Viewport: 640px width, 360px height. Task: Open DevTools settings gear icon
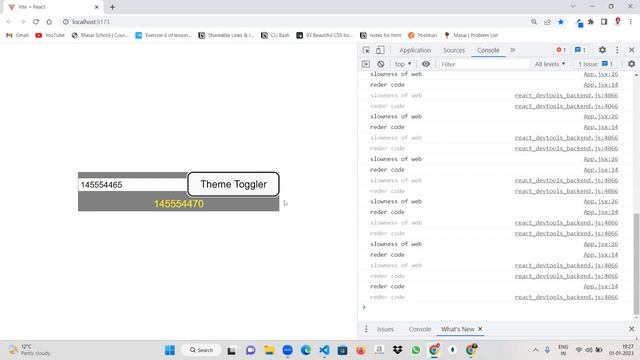tap(602, 50)
